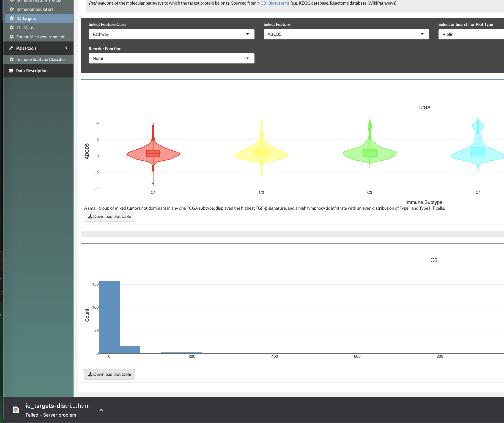Viewport: 504px width, 423px height.
Task: Click the gear icon beside TIL Maps
Action: [11, 27]
